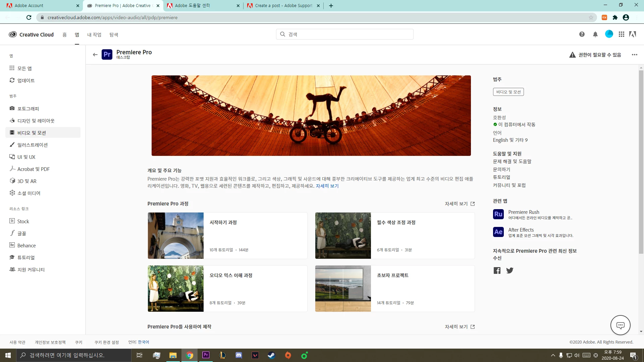644x362 pixels.
Task: Click the 비디오 및 모션 category tag button
Action: click(508, 92)
